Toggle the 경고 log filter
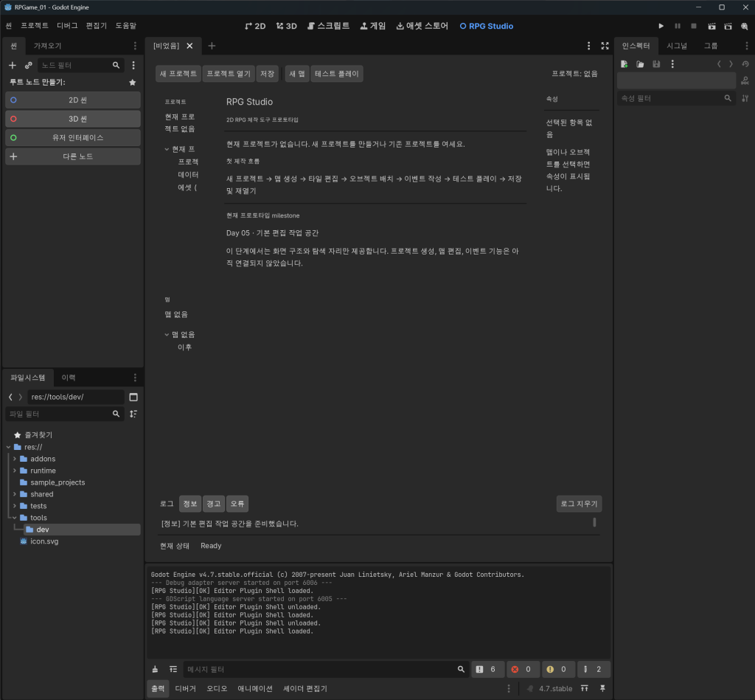 [213, 504]
